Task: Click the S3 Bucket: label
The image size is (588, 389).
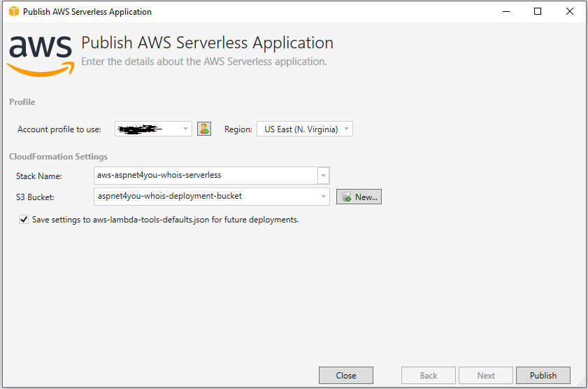Action: click(x=35, y=197)
